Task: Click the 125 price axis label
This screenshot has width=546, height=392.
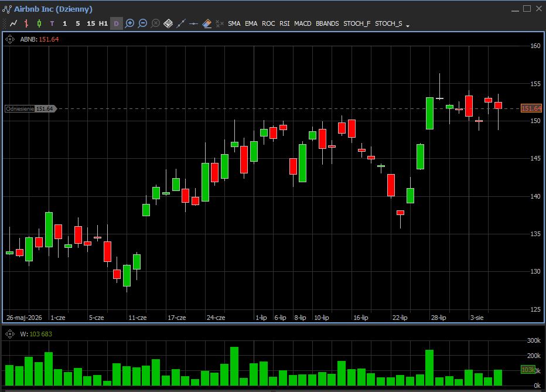Action: (x=535, y=309)
